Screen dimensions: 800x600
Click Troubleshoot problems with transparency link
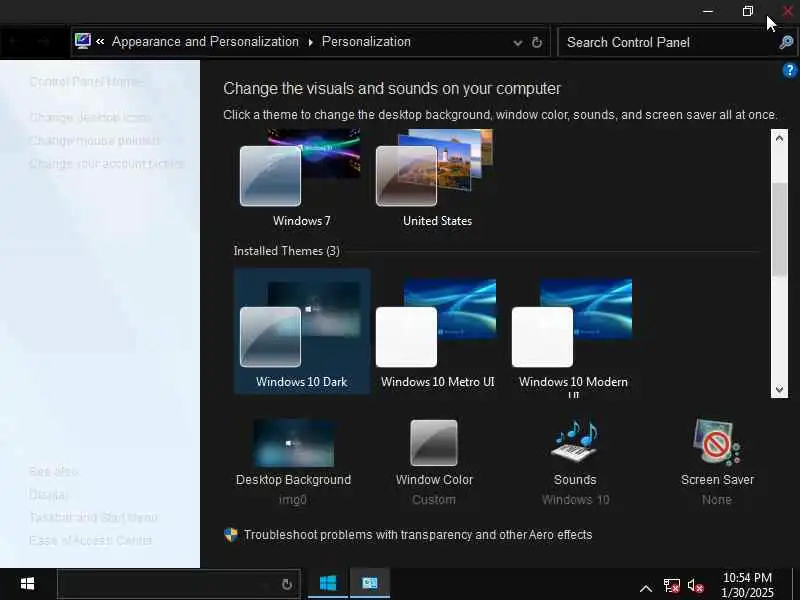417,535
